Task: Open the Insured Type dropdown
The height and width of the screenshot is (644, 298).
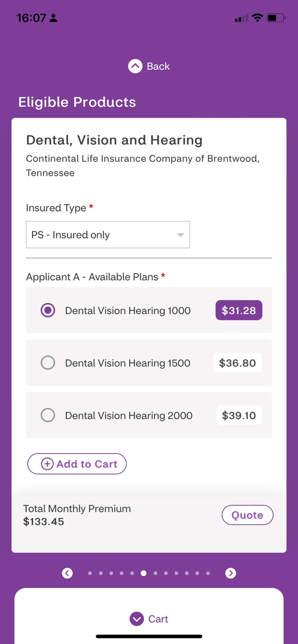Action: [108, 235]
